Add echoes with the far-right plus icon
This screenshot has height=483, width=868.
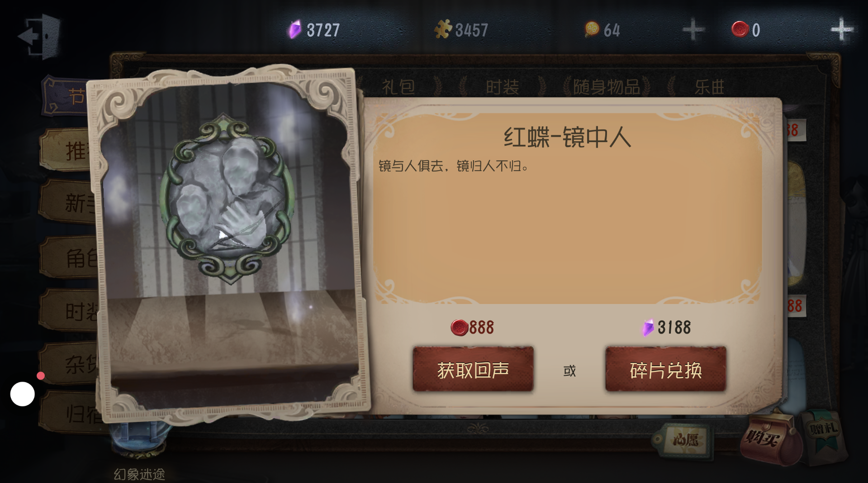tap(842, 30)
